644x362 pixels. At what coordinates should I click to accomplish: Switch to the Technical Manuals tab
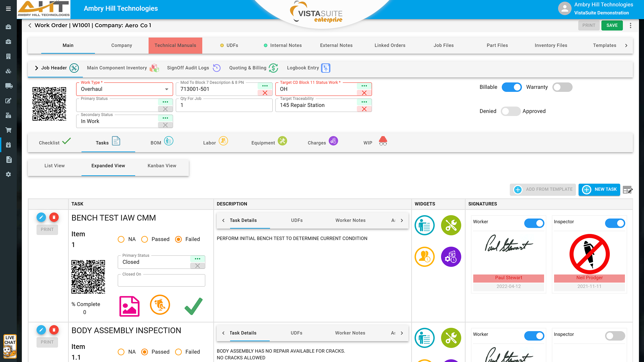(x=175, y=46)
